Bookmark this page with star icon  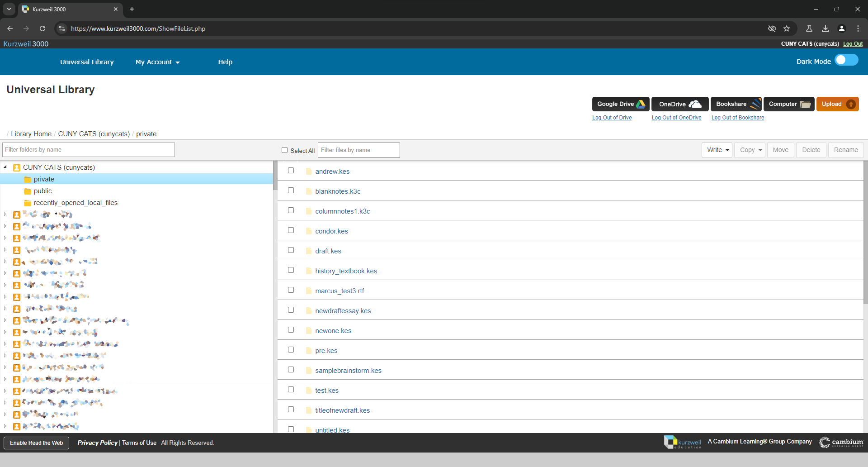coord(787,29)
